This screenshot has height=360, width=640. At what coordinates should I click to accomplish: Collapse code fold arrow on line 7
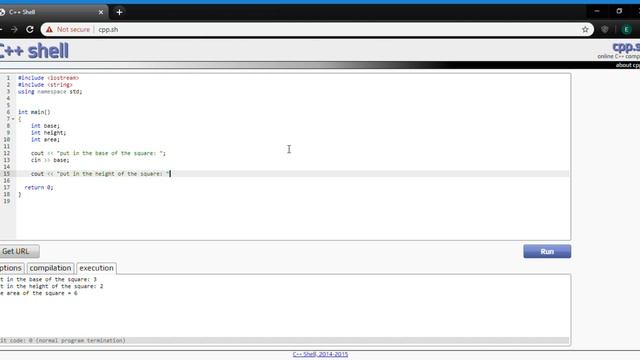[x=13, y=119]
